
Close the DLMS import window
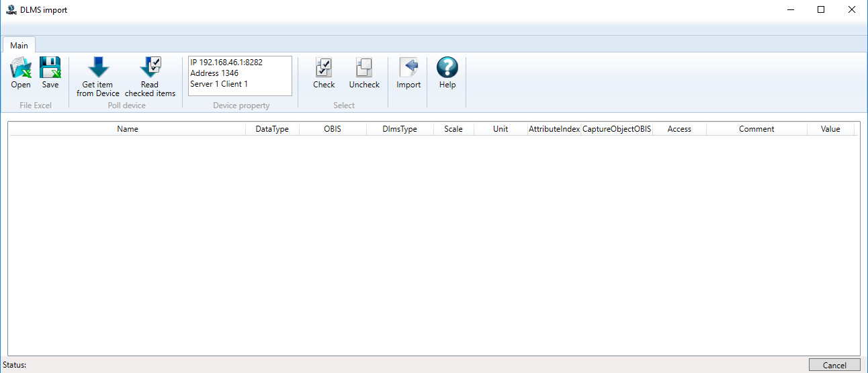tap(852, 10)
